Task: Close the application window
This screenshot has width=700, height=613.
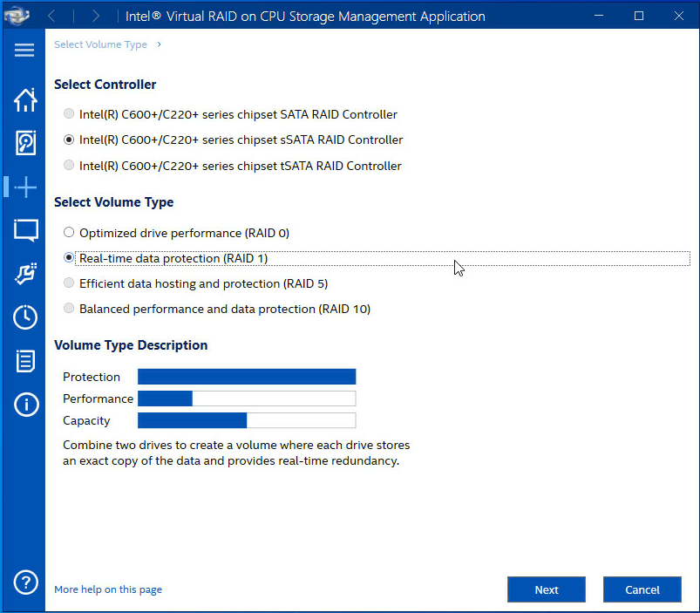Action: (x=679, y=16)
